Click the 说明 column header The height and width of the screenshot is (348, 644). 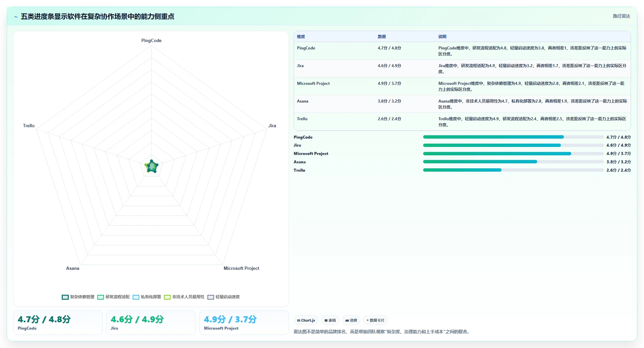pyautogui.click(x=442, y=37)
